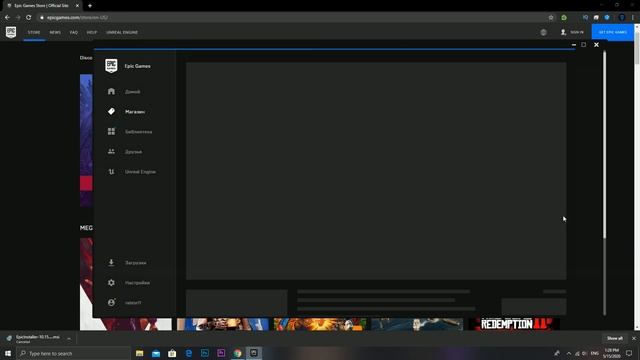The width and height of the screenshot is (640, 360).
Task: Close the Epic Games Store browser tab
Action: coord(77,6)
